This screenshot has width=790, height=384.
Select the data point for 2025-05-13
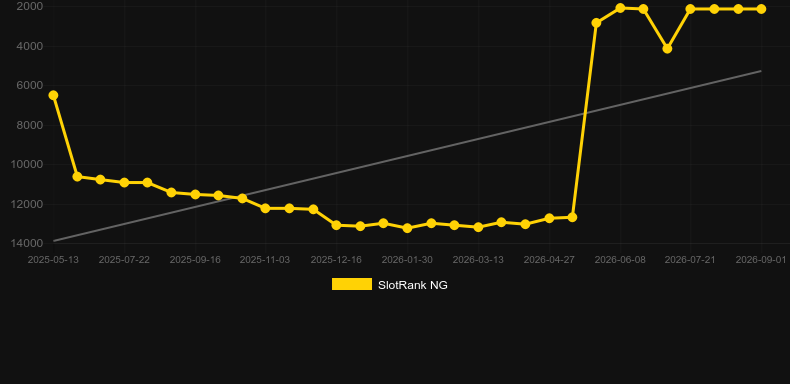click(53, 95)
